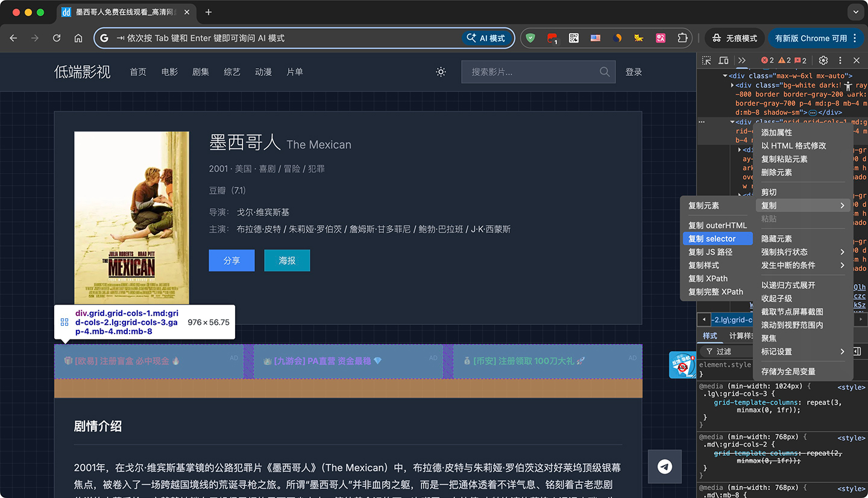The height and width of the screenshot is (498, 868).
Task: Open the DevTools three-dot customize menu
Action: 840,60
